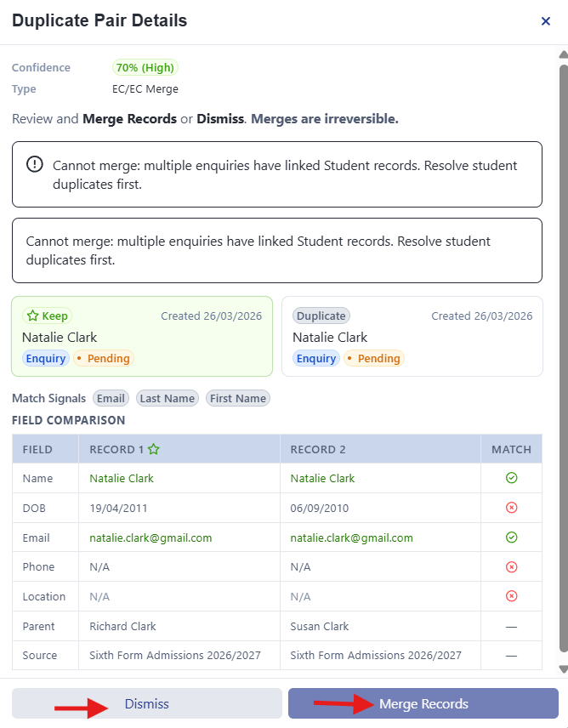Dismiss the duplicate pair
Viewport: 568px width, 728px height.
pyautogui.click(x=146, y=703)
